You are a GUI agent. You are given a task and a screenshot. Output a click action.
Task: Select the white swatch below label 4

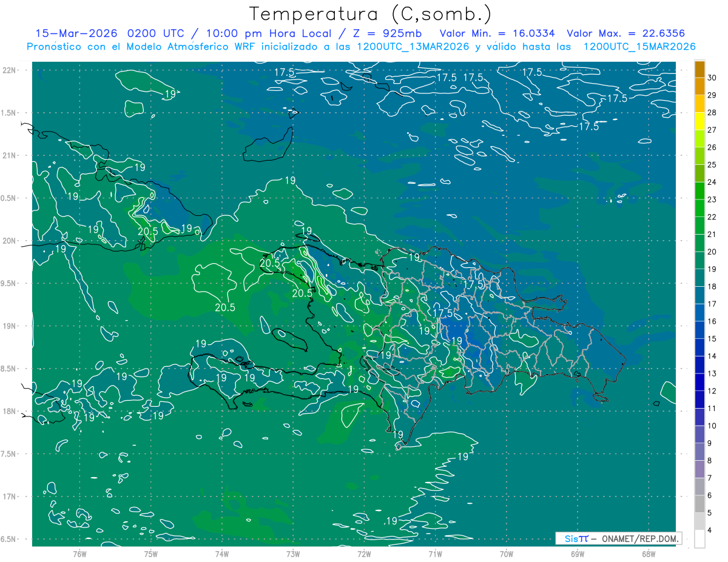pos(699,539)
